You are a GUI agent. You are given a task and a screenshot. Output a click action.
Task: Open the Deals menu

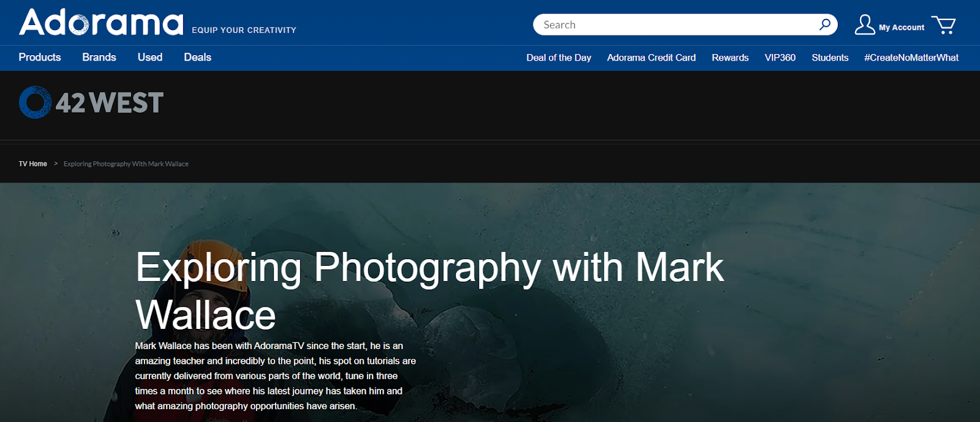pyautogui.click(x=198, y=57)
